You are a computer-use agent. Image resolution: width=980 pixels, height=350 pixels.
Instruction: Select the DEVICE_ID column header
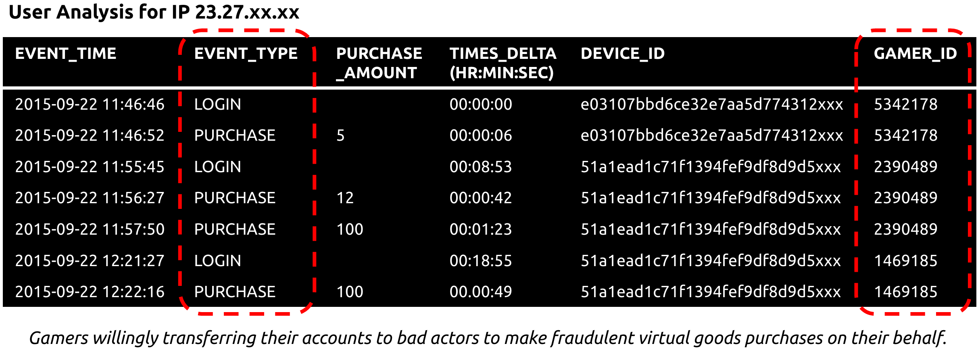coord(623,54)
